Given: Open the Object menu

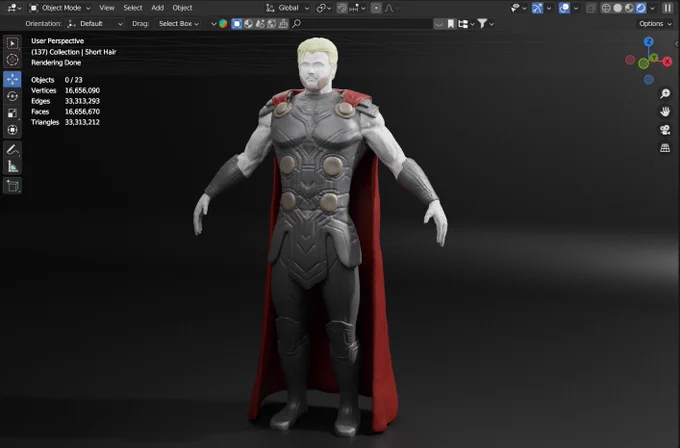Looking at the screenshot, I should pyautogui.click(x=182, y=8).
